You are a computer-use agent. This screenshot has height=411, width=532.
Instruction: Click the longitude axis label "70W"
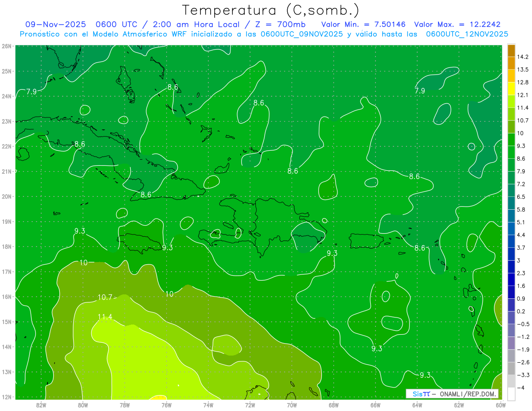click(292, 405)
